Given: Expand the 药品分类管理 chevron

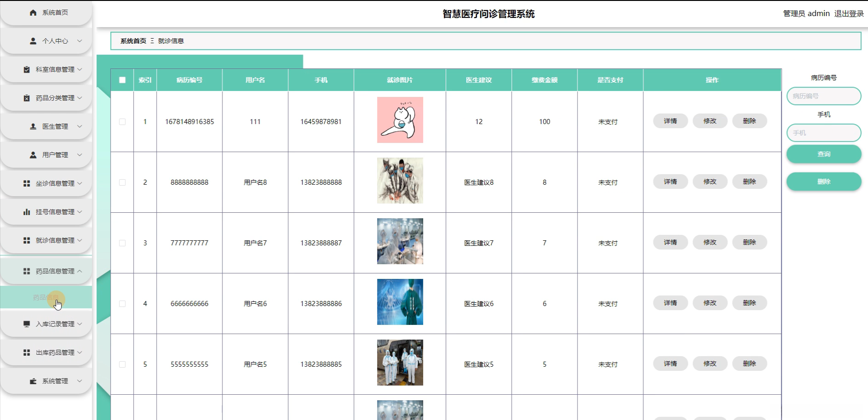Looking at the screenshot, I should (x=79, y=98).
